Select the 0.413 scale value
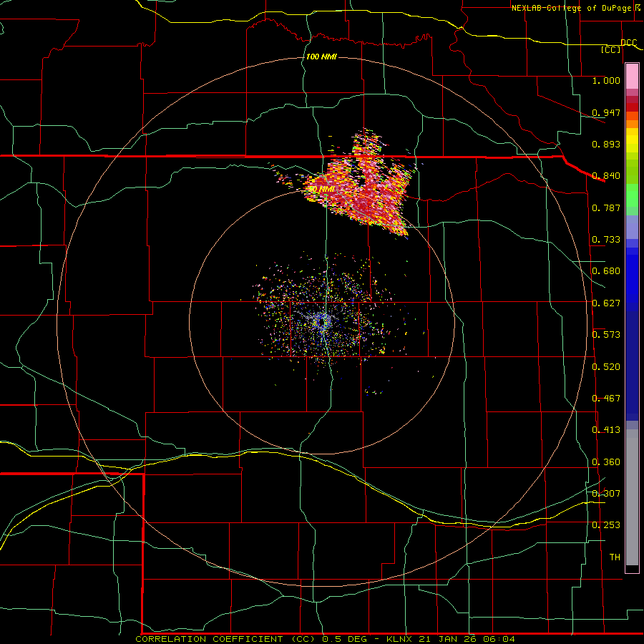 (x=606, y=430)
